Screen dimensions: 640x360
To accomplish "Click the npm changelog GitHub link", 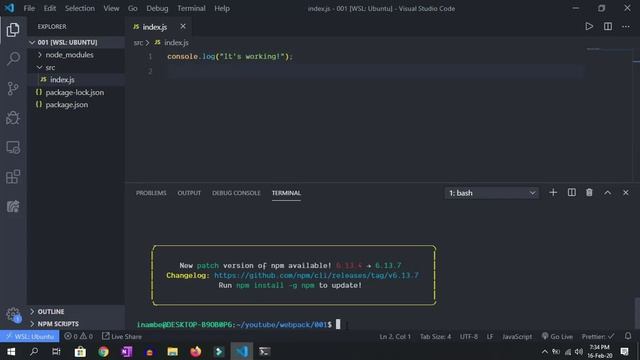I will (x=316, y=276).
